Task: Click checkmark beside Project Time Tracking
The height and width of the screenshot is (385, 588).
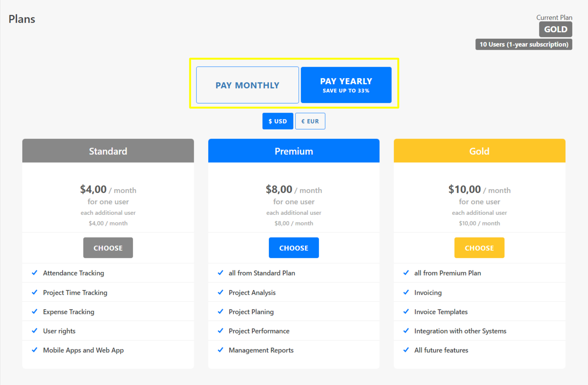Action: (x=35, y=292)
